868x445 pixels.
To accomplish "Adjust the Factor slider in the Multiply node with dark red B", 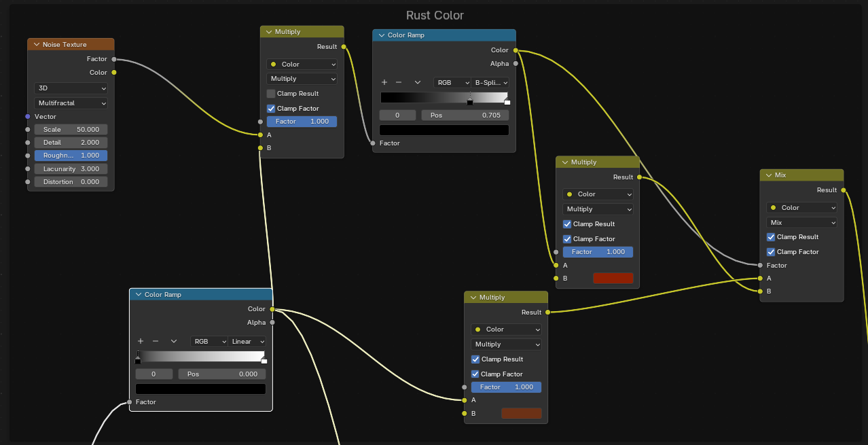I will pos(598,252).
